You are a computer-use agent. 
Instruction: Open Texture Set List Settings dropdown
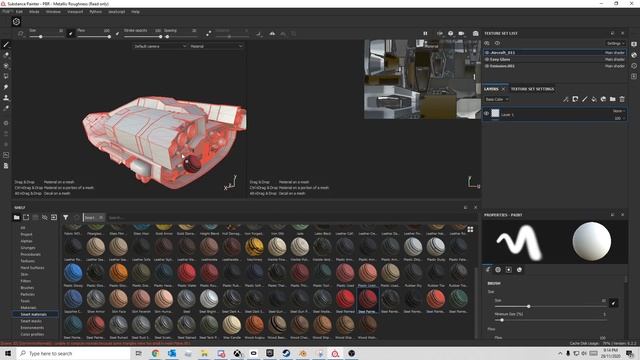[x=615, y=43]
